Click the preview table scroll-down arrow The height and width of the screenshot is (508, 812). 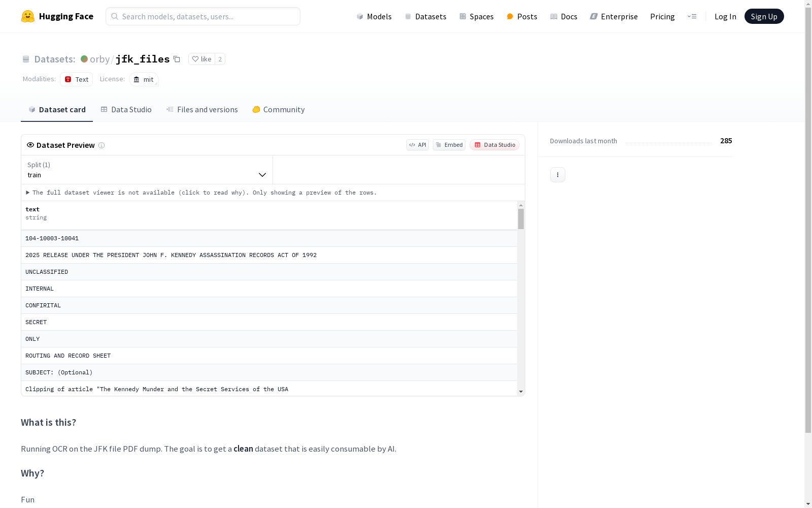point(521,392)
